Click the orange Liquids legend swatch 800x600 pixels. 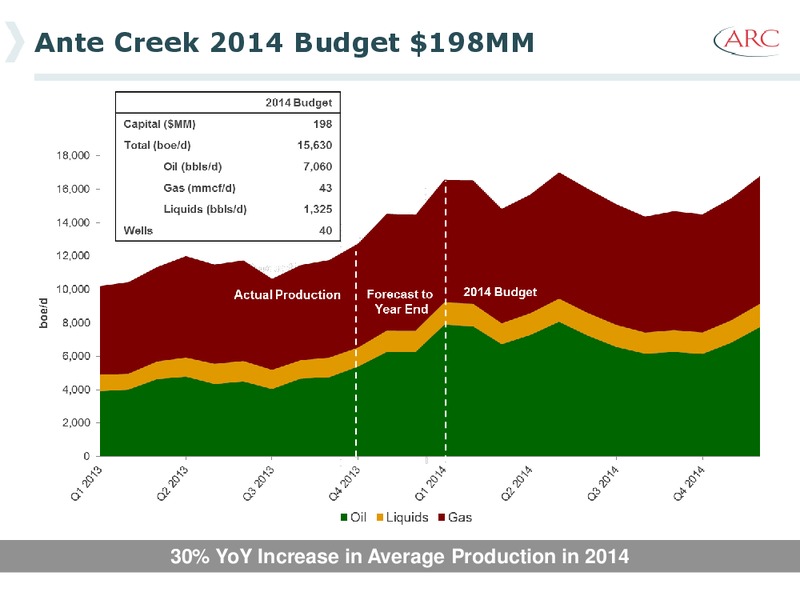coord(380,517)
